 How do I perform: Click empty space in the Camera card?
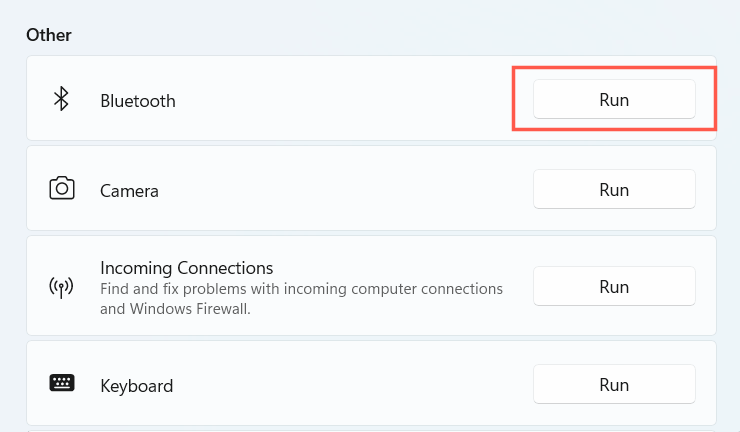(x=350, y=189)
